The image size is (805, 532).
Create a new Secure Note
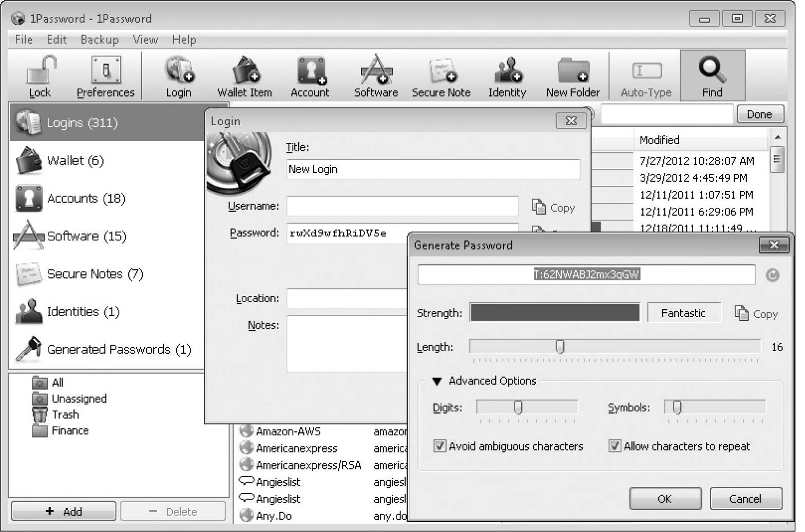point(442,76)
